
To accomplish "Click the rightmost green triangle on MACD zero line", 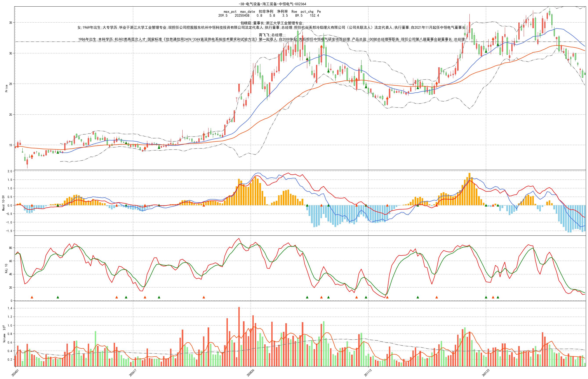I will click(x=498, y=205).
